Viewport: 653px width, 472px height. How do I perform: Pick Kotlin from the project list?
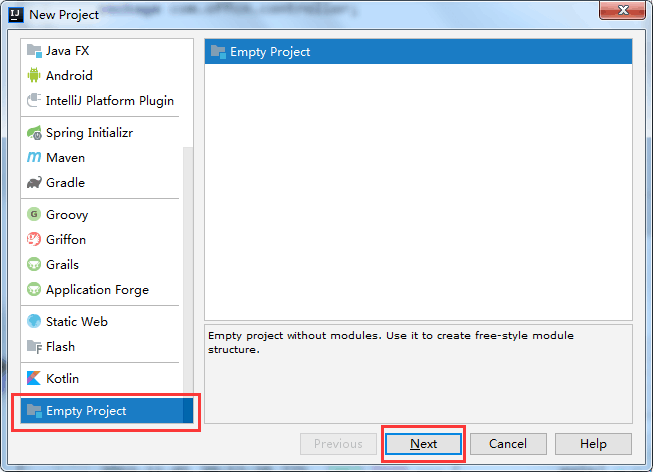(x=102, y=378)
